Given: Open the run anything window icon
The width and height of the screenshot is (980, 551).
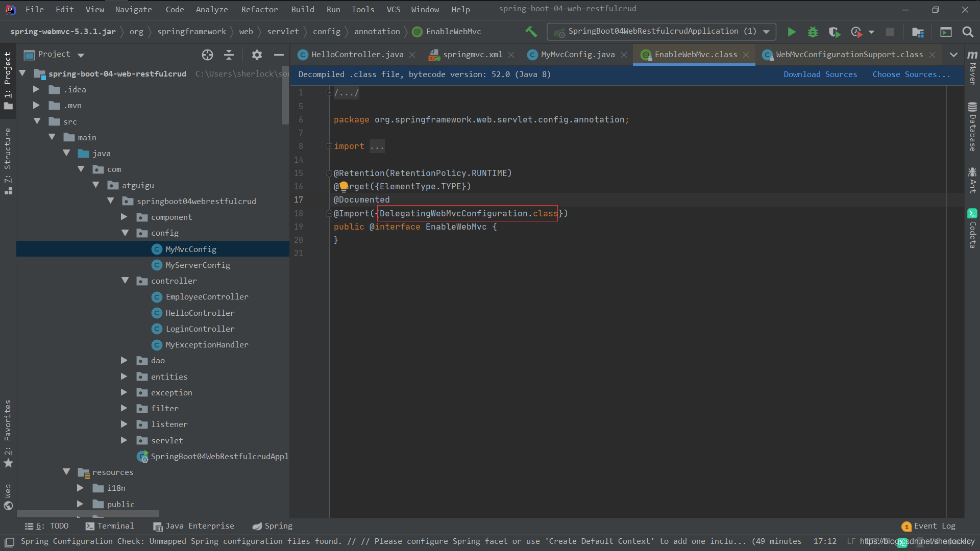Looking at the screenshot, I should (946, 32).
